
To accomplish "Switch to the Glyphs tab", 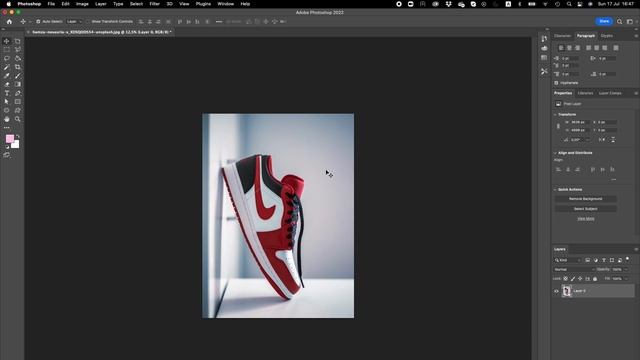I will coord(607,36).
